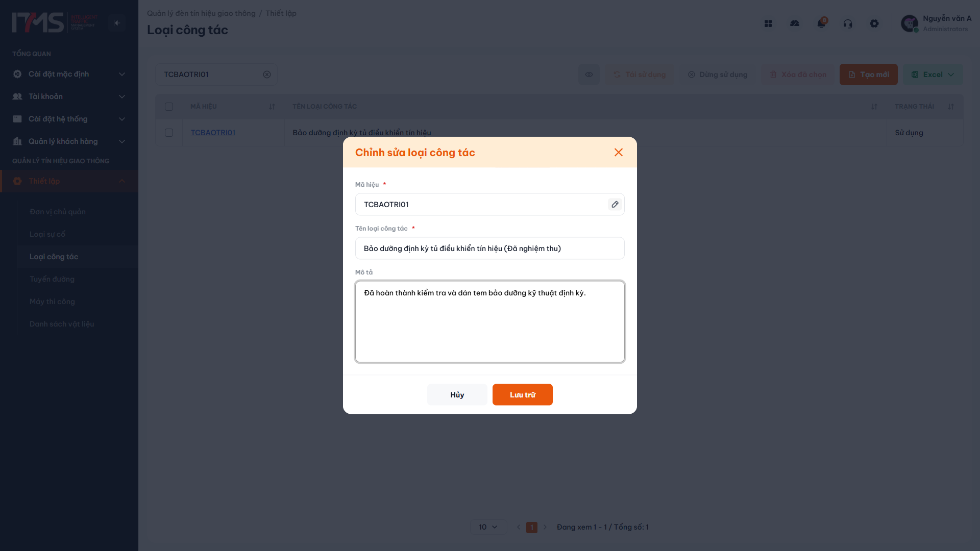This screenshot has height=551, width=980.
Task: Close the Chỉnh sửa loại công tác dialog
Action: [x=619, y=153]
